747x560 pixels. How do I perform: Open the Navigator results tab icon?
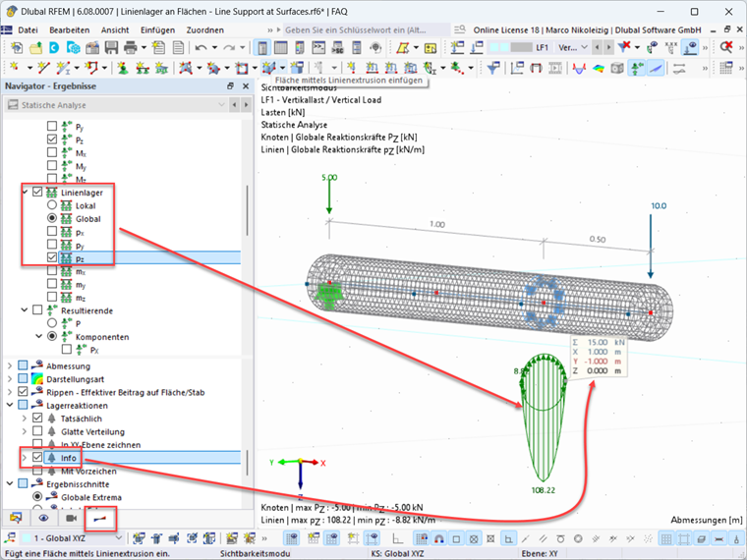pos(99,519)
